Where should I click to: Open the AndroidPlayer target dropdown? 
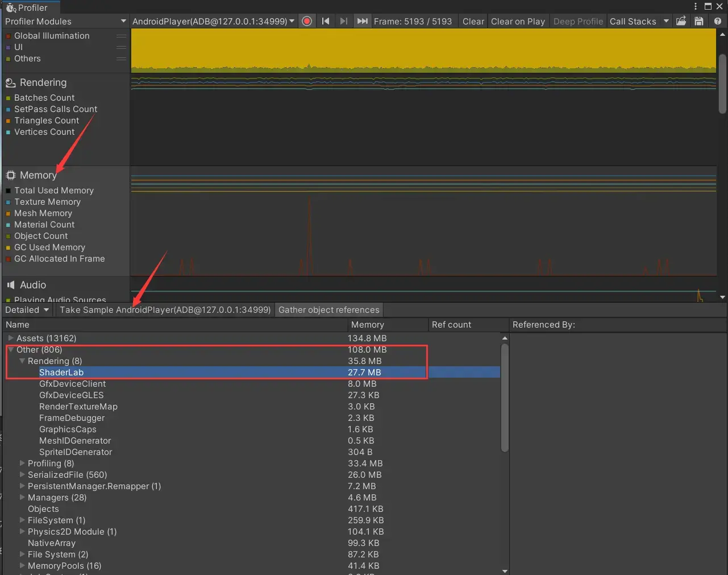pos(213,21)
